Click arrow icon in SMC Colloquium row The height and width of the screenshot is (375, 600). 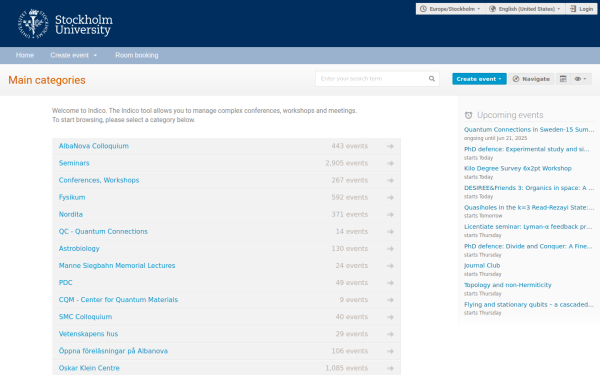(390, 317)
